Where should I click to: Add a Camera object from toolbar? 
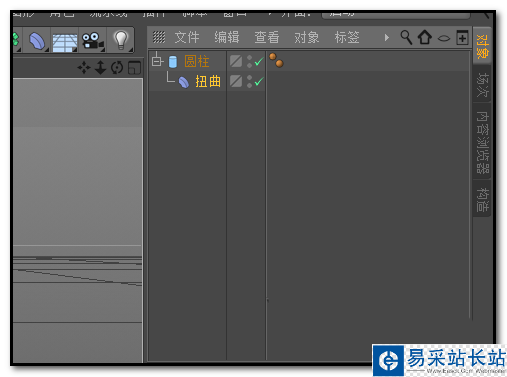[x=93, y=41]
